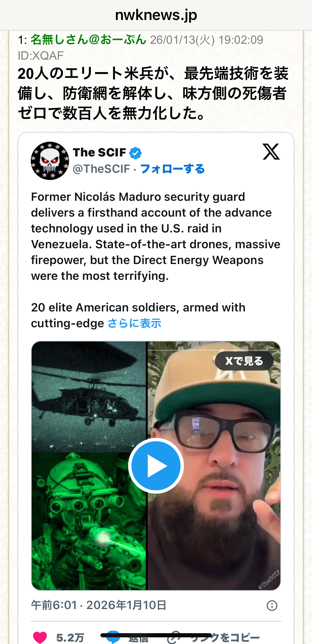The height and width of the screenshot is (644, 312).
Task: Open the tweet info circle icon
Action: pyautogui.click(x=272, y=605)
